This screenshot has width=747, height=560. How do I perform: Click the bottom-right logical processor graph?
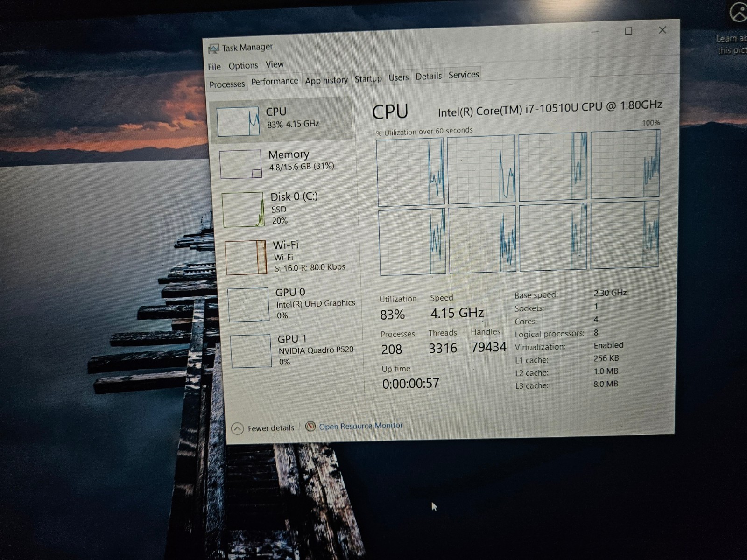tap(625, 235)
